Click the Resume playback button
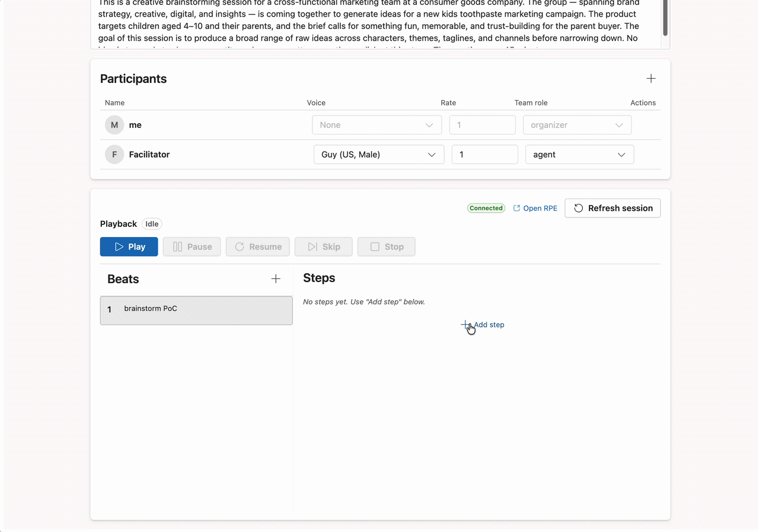759x532 pixels. point(258,246)
